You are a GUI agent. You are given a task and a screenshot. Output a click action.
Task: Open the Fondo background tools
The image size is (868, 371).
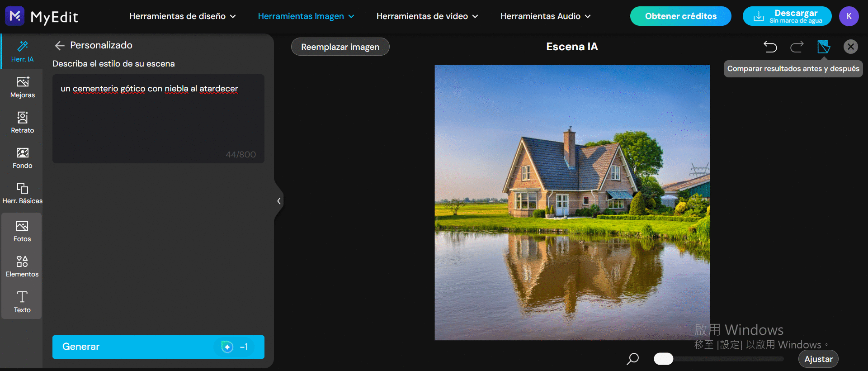pyautogui.click(x=22, y=158)
